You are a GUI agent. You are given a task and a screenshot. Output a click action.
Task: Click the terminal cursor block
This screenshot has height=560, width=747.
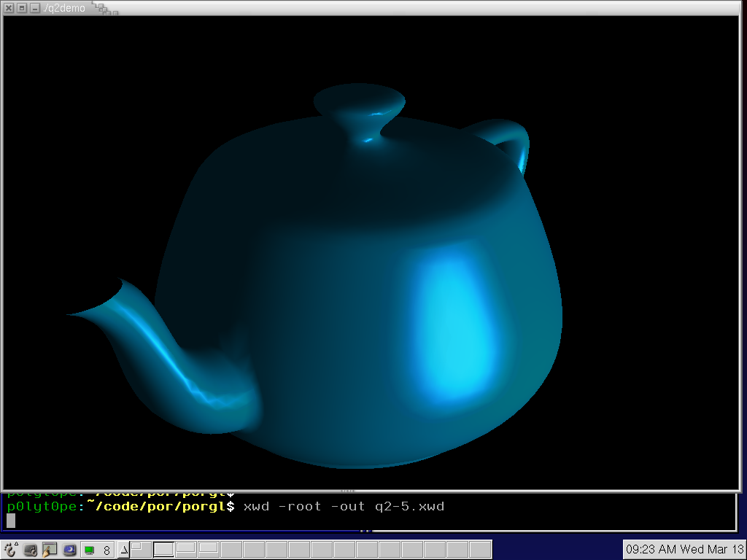(x=11, y=520)
